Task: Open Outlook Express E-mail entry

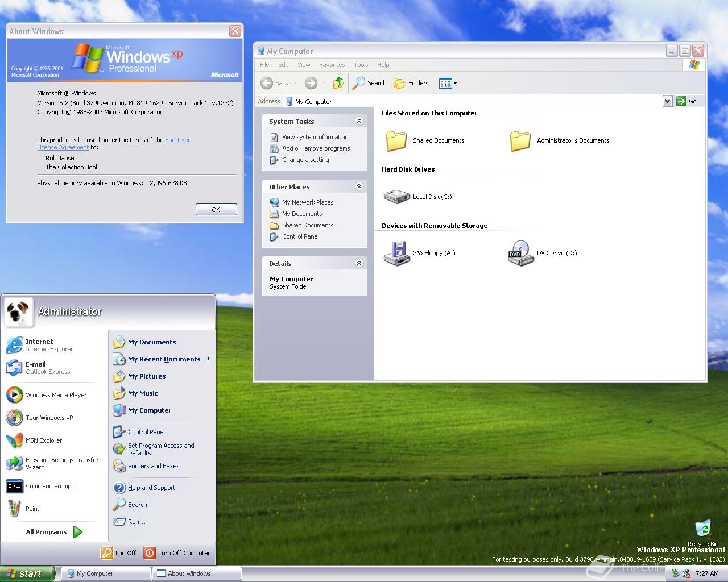Action: click(x=53, y=368)
